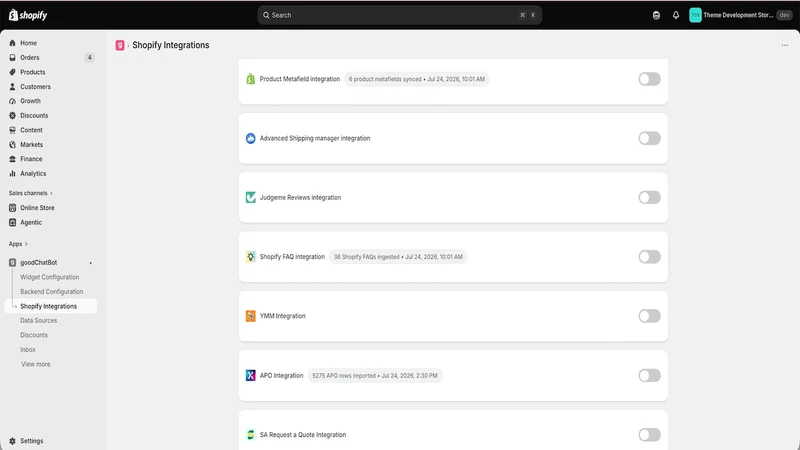
Task: Open the Home icon in sidebar
Action: pos(12,43)
